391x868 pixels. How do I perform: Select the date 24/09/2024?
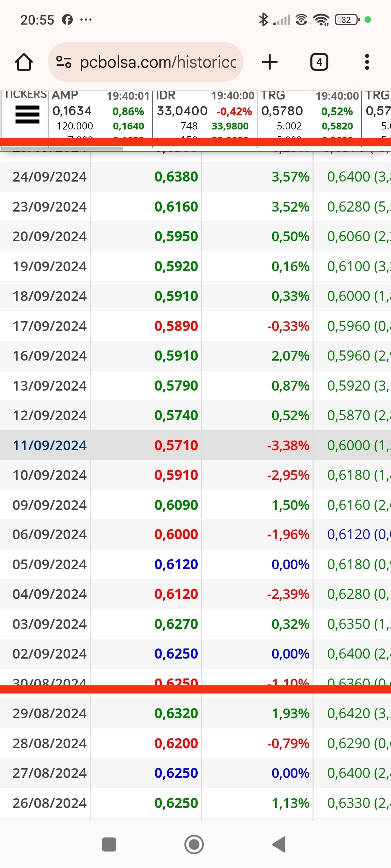[x=50, y=177]
